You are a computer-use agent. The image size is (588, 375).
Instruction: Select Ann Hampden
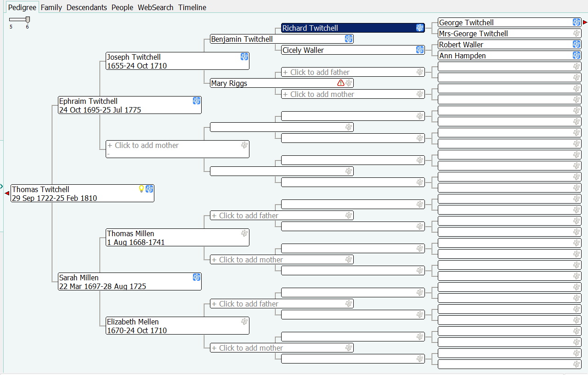coord(509,55)
